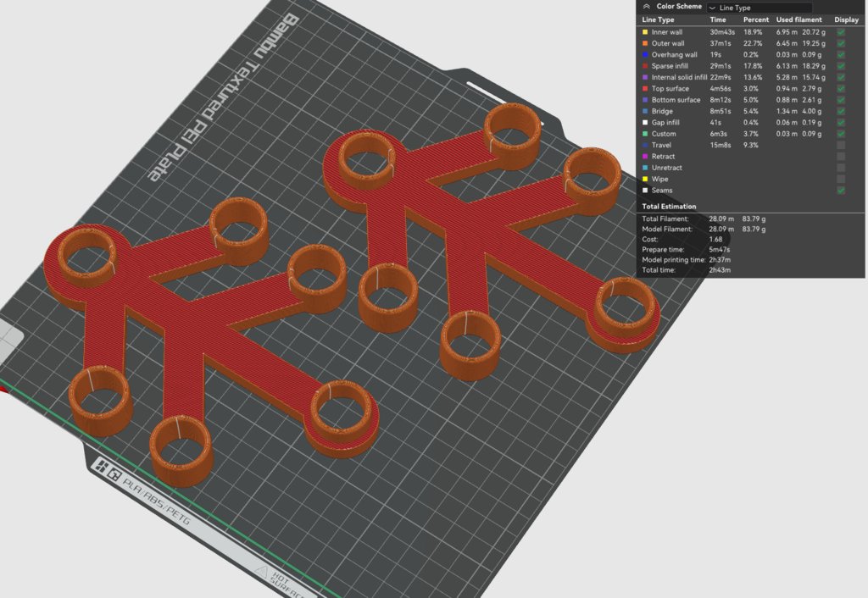
Task: Select the 'Outer wall' label
Action: 668,43
